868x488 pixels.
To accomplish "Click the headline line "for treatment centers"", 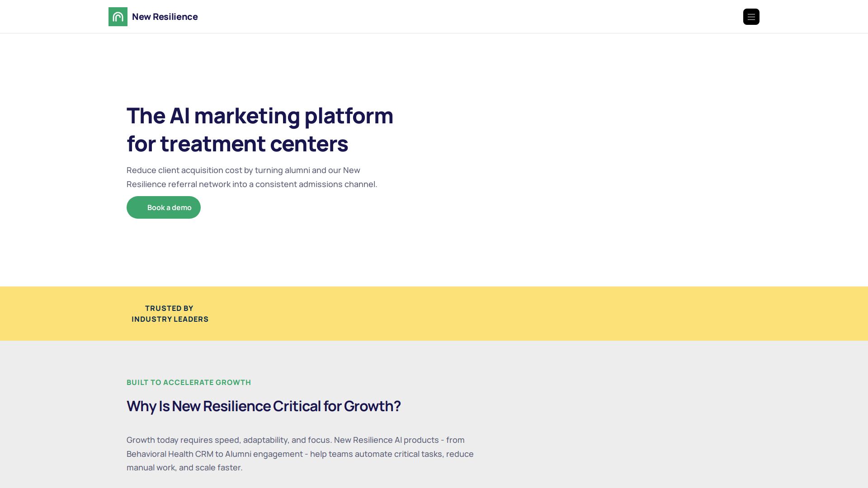I will [x=237, y=144].
